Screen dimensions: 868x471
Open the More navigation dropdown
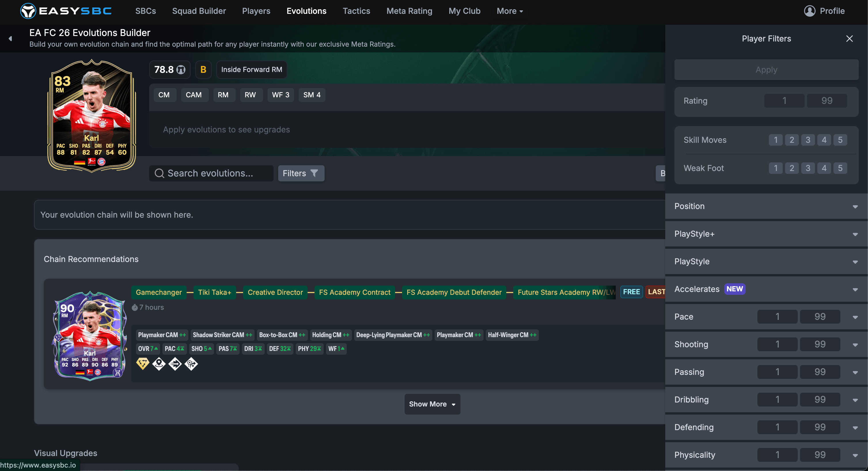tap(509, 11)
